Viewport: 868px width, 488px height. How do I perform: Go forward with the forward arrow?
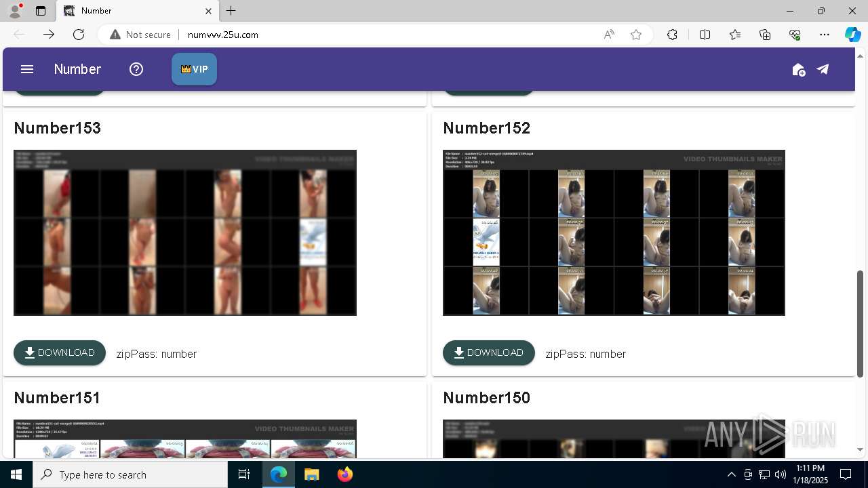49,35
